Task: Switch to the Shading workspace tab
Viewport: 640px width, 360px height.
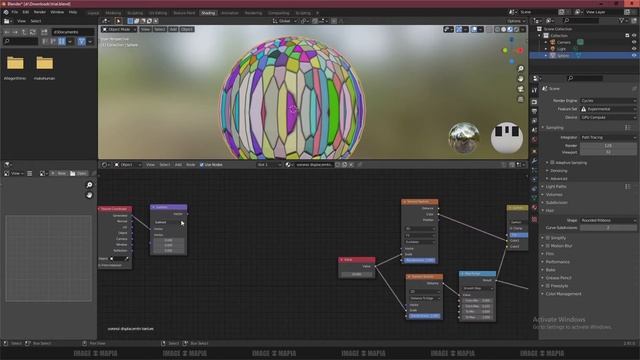Action: click(208, 13)
